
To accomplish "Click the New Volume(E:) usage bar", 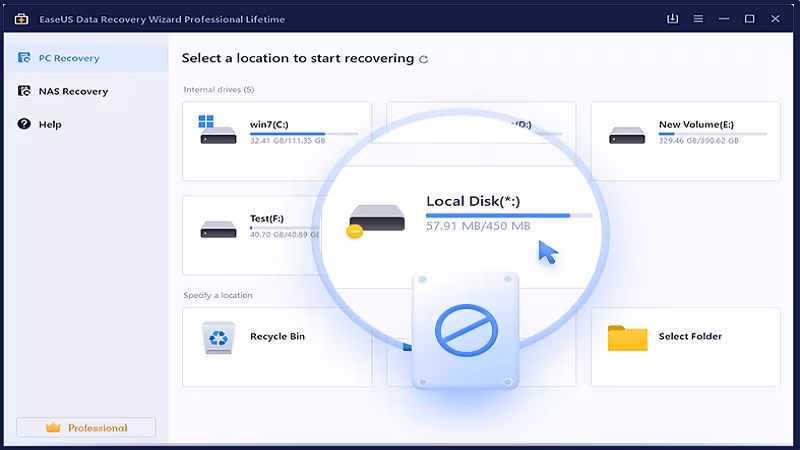I will [713, 134].
